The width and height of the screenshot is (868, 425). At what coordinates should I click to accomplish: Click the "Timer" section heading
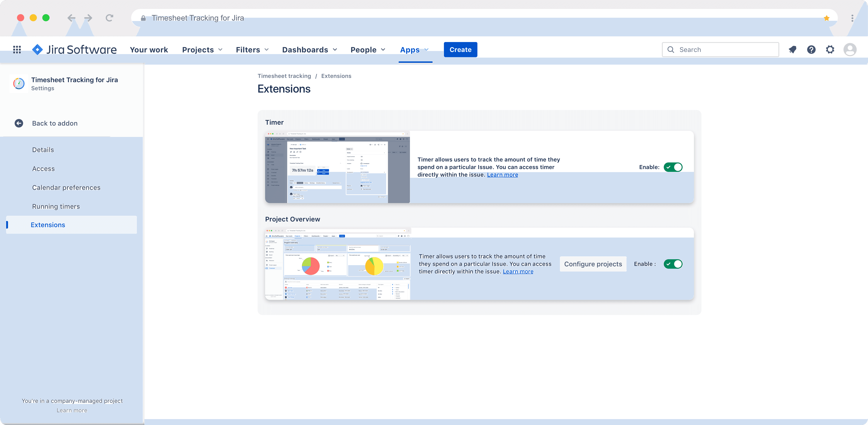[x=274, y=123]
